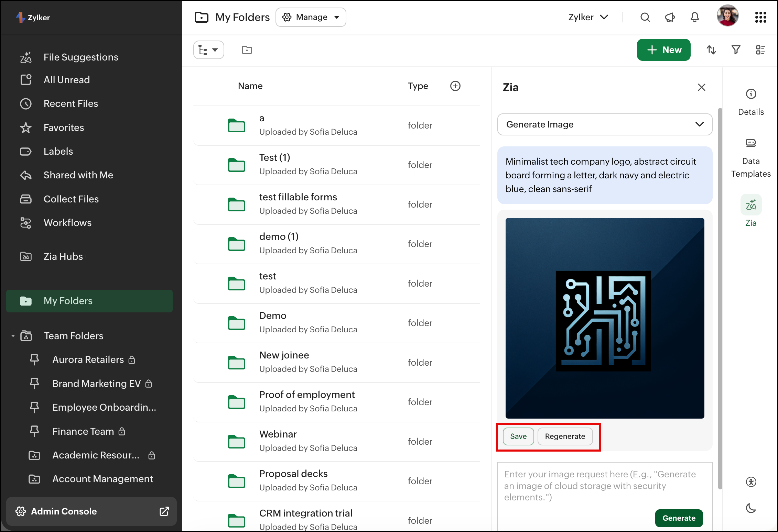Save the generated logo image

tap(518, 436)
